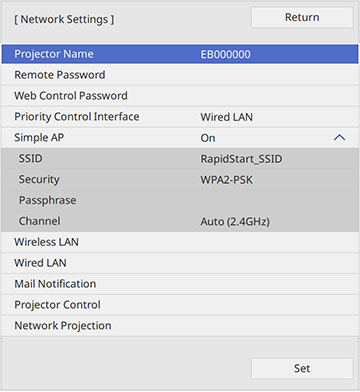Open the Network Projection menu
The width and height of the screenshot is (360, 392).
[180, 326]
